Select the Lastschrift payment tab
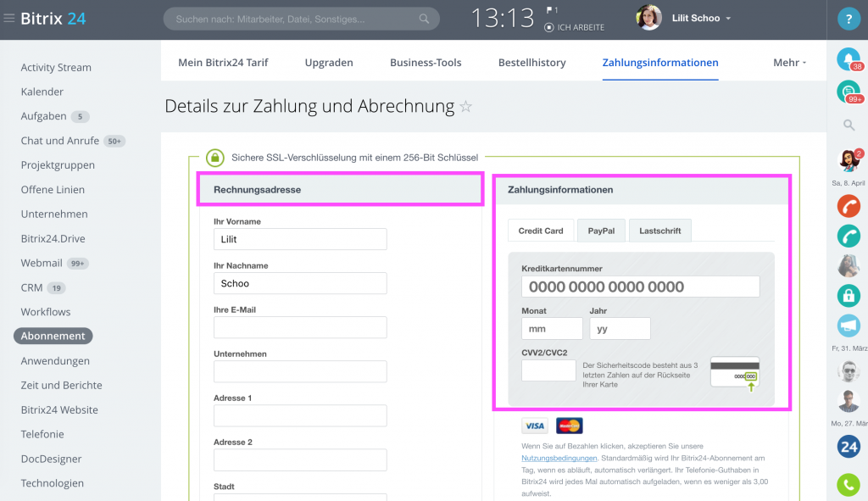 [x=659, y=231]
